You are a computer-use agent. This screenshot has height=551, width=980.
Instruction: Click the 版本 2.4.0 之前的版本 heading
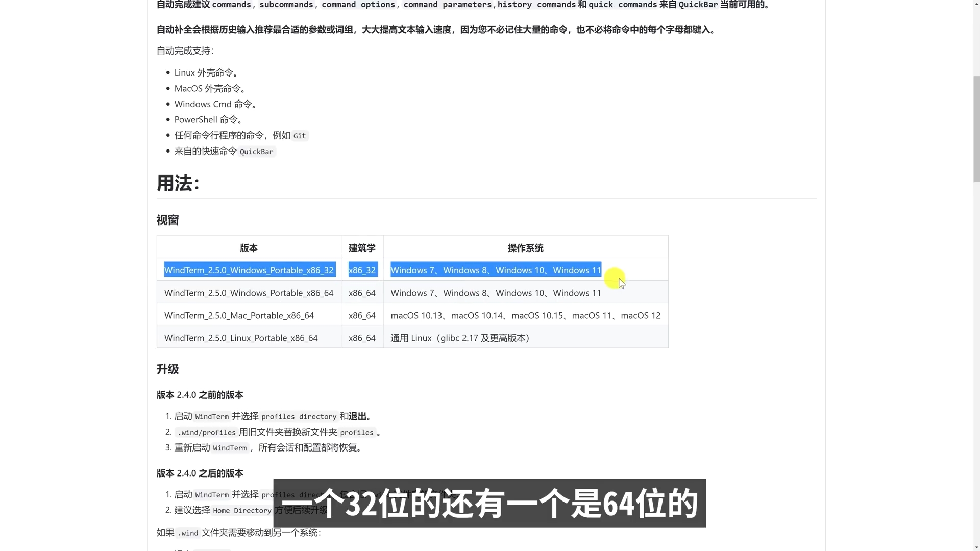199,394
